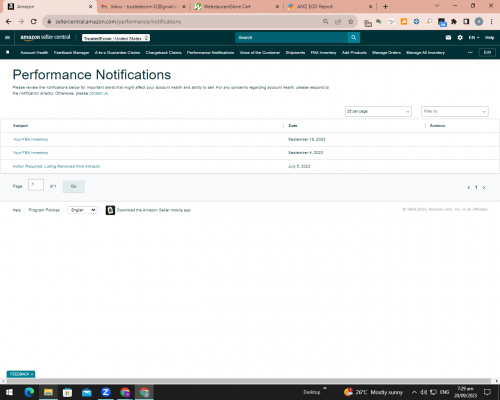Open Voice of the Customer in nav bar
This screenshot has width=500, height=400.
click(x=260, y=53)
